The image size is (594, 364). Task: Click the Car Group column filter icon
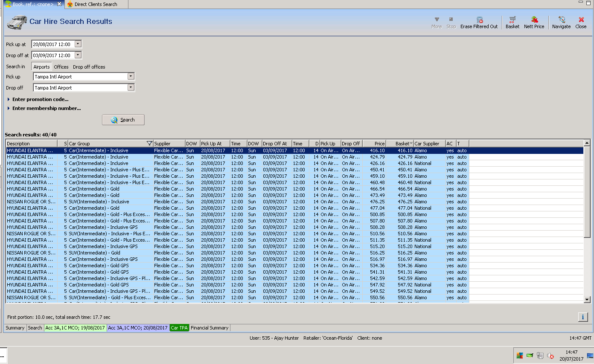click(149, 144)
